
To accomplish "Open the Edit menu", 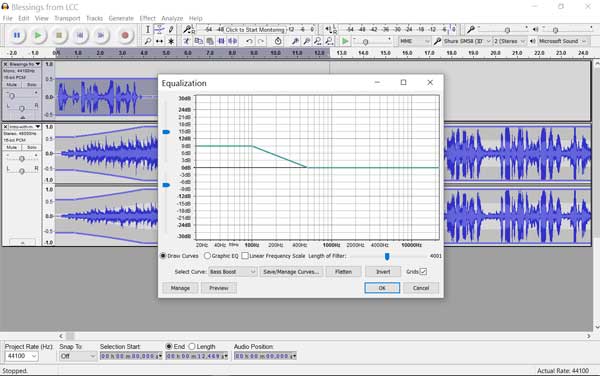I will coord(24,18).
